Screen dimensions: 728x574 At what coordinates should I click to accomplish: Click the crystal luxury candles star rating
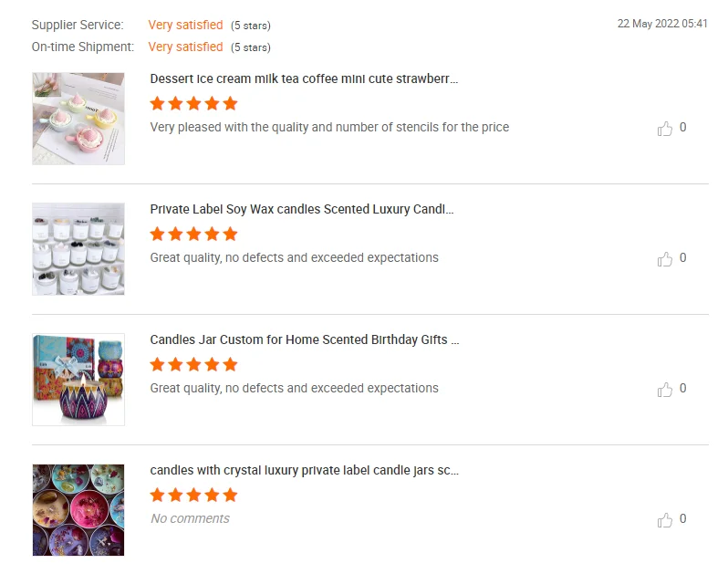[193, 495]
